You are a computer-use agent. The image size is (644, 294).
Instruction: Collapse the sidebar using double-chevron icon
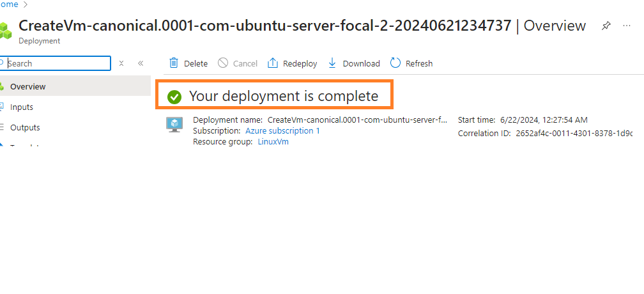(x=141, y=63)
